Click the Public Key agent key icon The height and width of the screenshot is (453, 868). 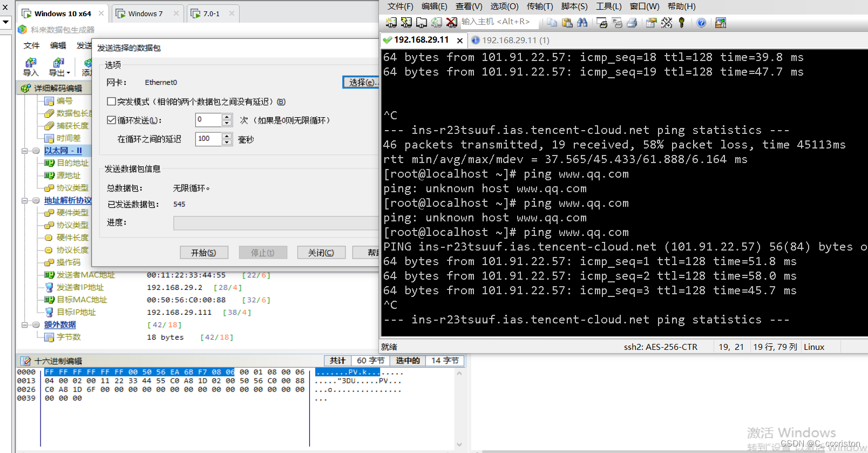[x=682, y=22]
